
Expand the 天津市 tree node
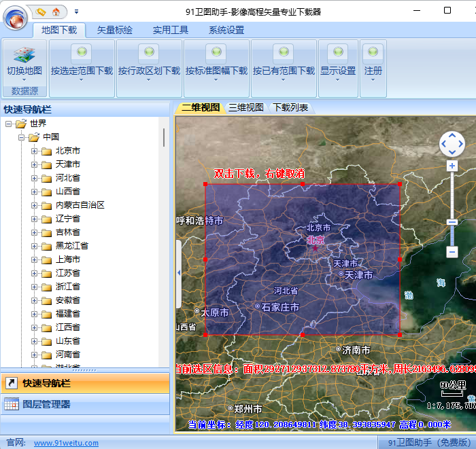coord(34,164)
